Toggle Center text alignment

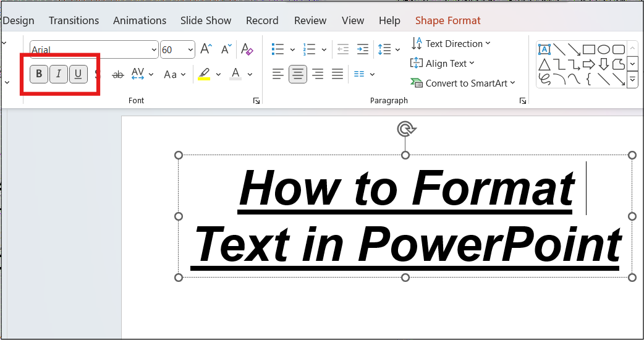click(x=298, y=74)
